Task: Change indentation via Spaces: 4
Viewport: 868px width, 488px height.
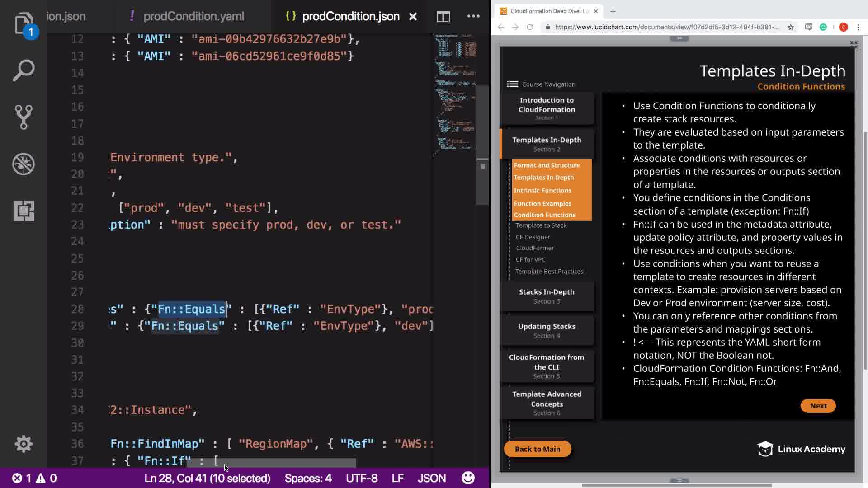Action: (x=308, y=478)
